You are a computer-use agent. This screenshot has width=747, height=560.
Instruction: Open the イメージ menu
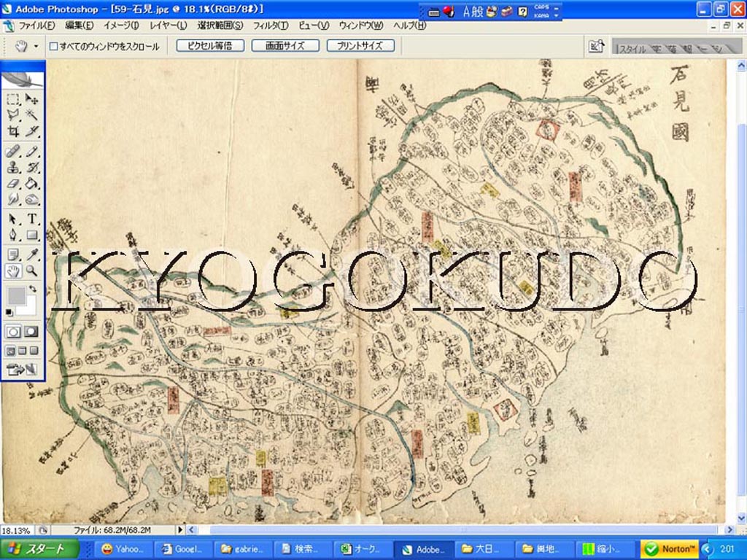[121, 26]
